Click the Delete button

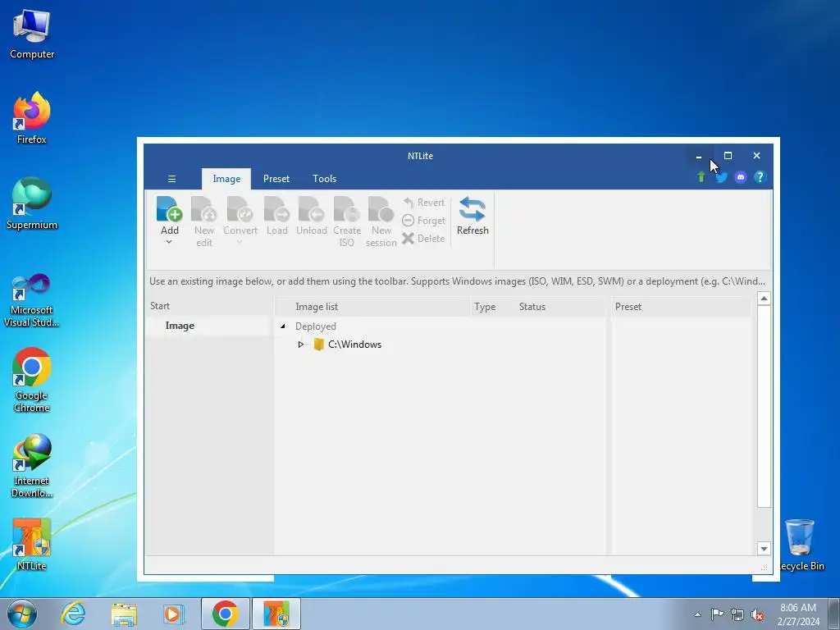coord(424,239)
